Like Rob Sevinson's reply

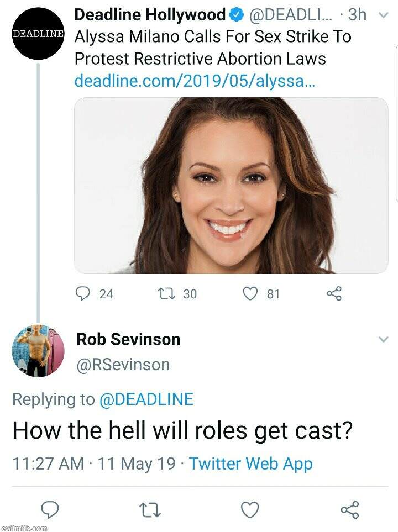click(250, 509)
